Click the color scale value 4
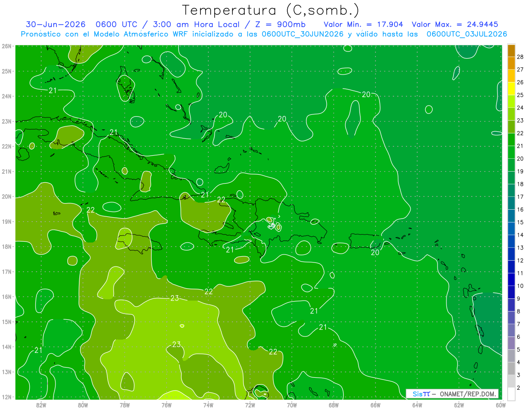532x411 pixels. 519,362
